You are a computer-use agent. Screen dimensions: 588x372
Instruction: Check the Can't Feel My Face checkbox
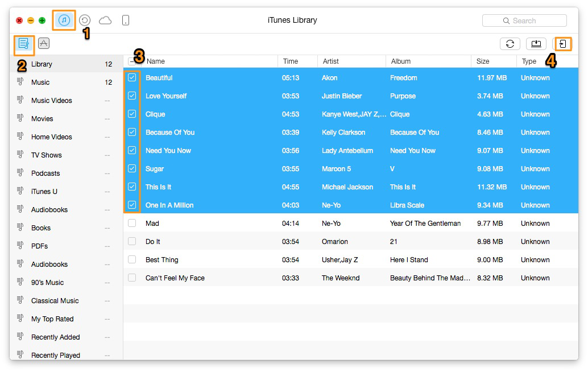[x=132, y=278]
